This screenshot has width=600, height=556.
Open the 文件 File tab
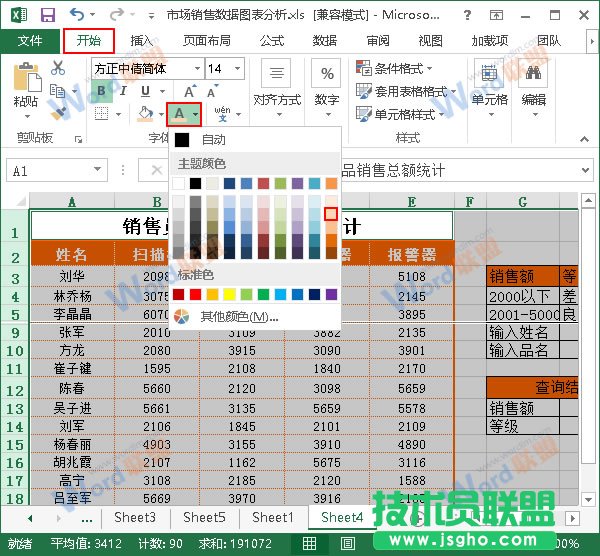[x=30, y=40]
